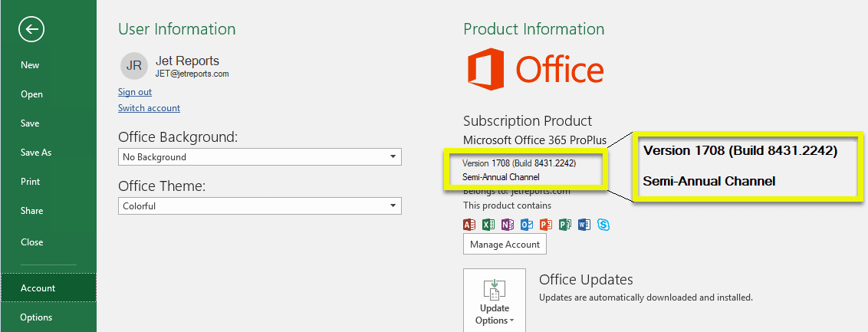Image resolution: width=868 pixels, height=332 pixels.
Task: Click the back arrow icon
Action: 31,29
